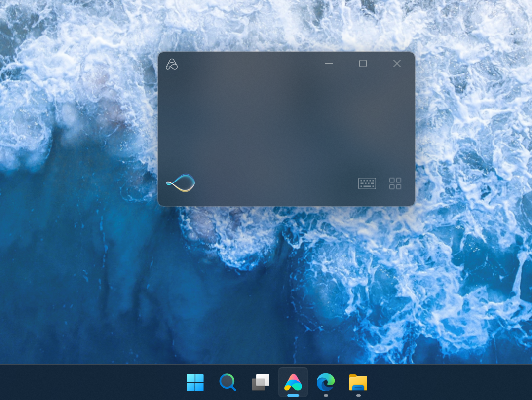Image resolution: width=532 pixels, height=400 pixels.
Task: Launch Microsoft Edge from the taskbar
Action: point(326,382)
